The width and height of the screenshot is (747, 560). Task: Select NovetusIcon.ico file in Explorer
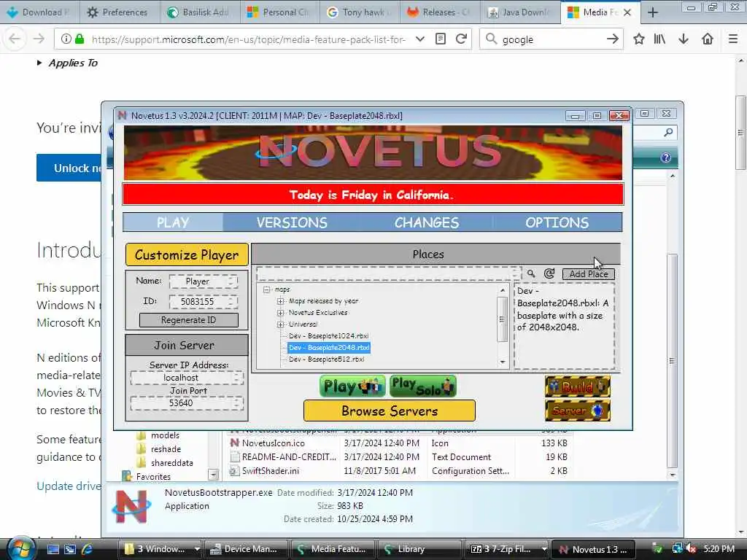[x=273, y=443]
